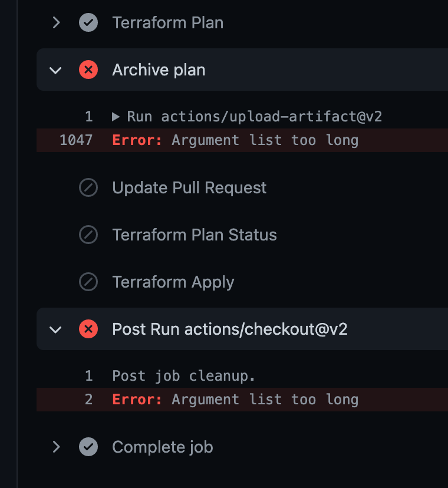This screenshot has height=488, width=448.
Task: Collapse the Post Run actions/checkout@v2 step
Action: point(56,329)
